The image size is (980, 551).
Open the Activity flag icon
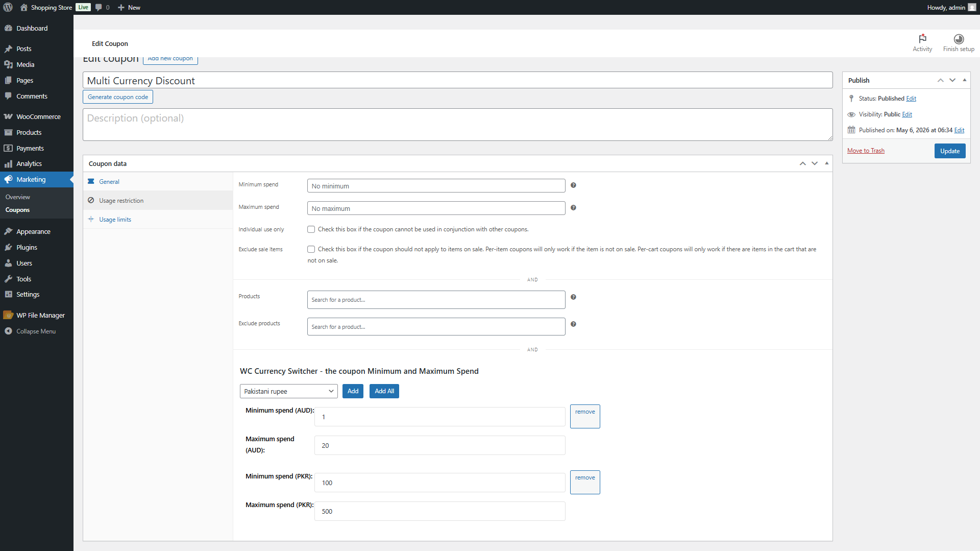click(922, 39)
